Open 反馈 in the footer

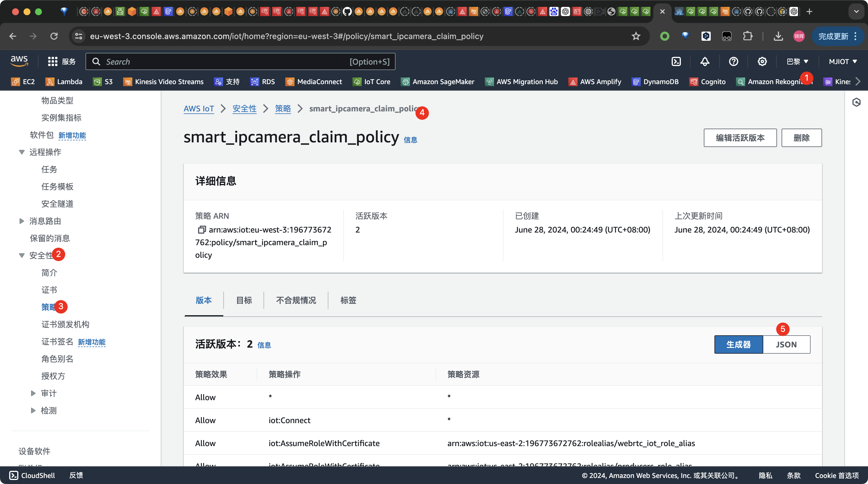click(x=76, y=475)
